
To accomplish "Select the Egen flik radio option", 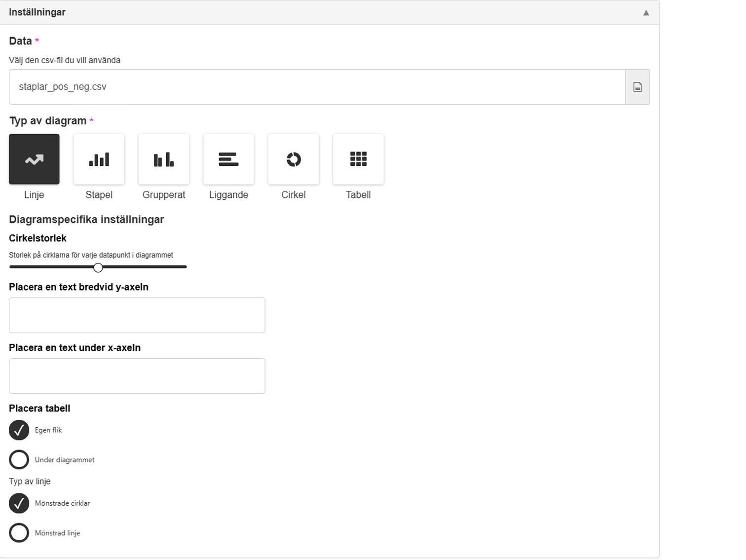I will 19,430.
